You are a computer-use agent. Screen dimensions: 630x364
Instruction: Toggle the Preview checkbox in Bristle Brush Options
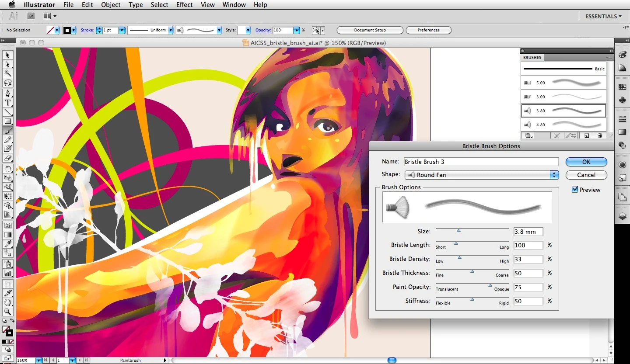coord(575,190)
